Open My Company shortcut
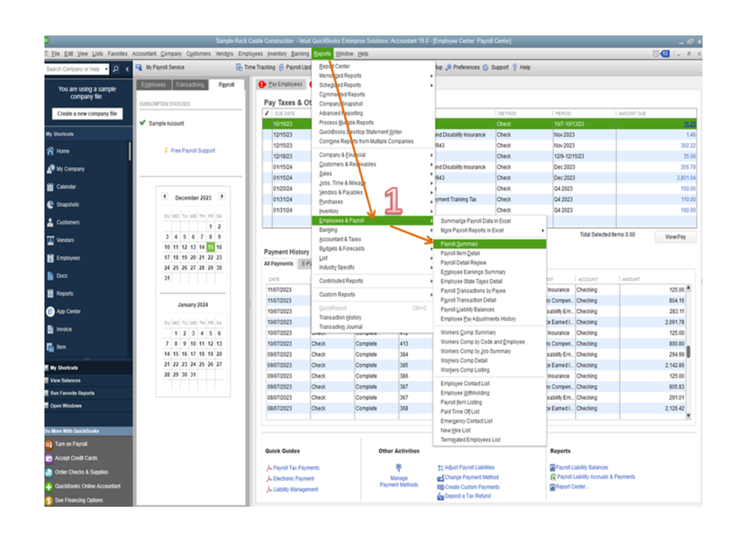The width and height of the screenshot is (747, 560). 66,169
